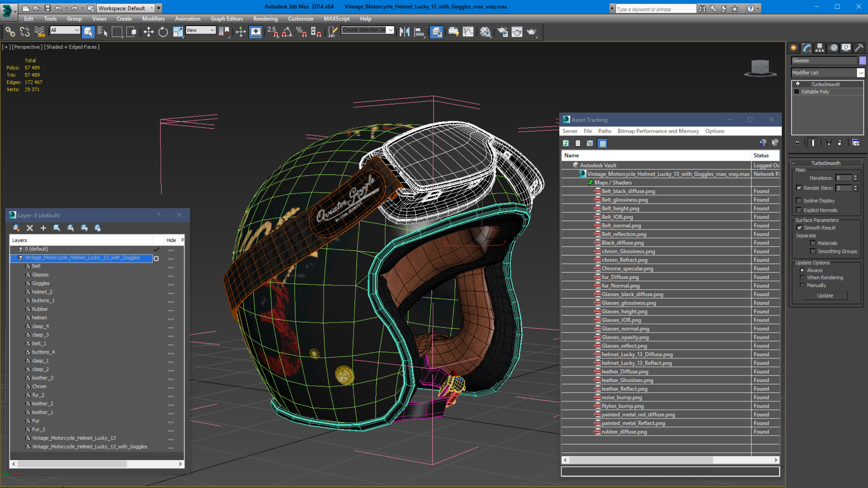This screenshot has height=488, width=868.
Task: Click the Select and Link icon
Action: pyautogui.click(x=10, y=32)
